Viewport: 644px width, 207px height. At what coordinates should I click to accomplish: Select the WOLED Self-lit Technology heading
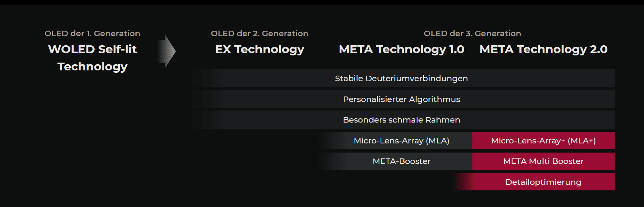[92, 58]
